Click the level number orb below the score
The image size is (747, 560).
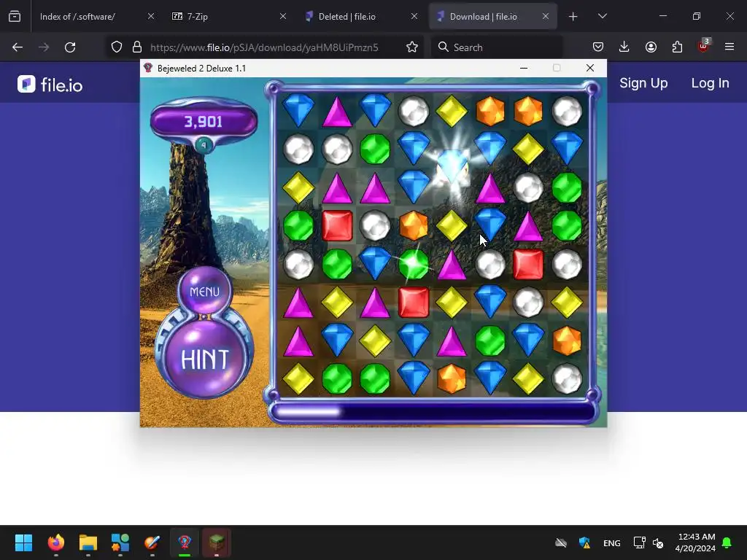click(x=204, y=145)
